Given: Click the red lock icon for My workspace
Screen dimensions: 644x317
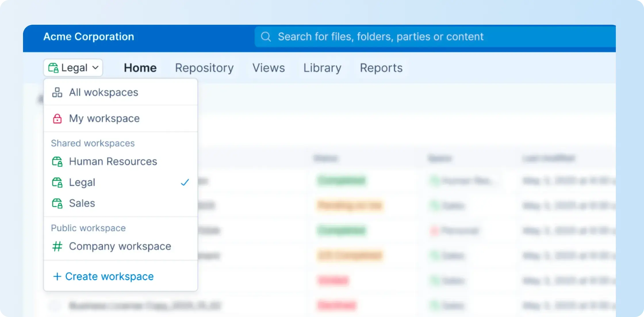Looking at the screenshot, I should coord(57,119).
